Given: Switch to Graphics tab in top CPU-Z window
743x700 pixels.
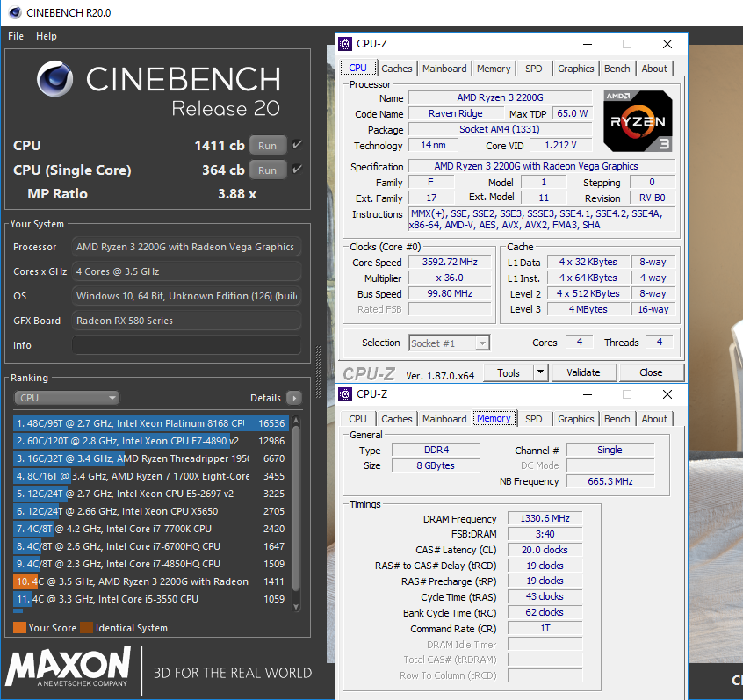Looking at the screenshot, I should click(576, 69).
